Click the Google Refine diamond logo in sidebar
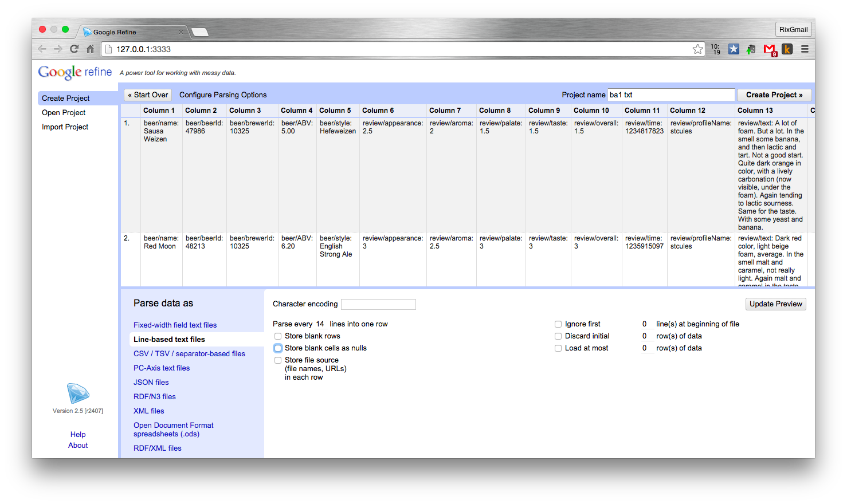847x504 pixels. (x=78, y=393)
